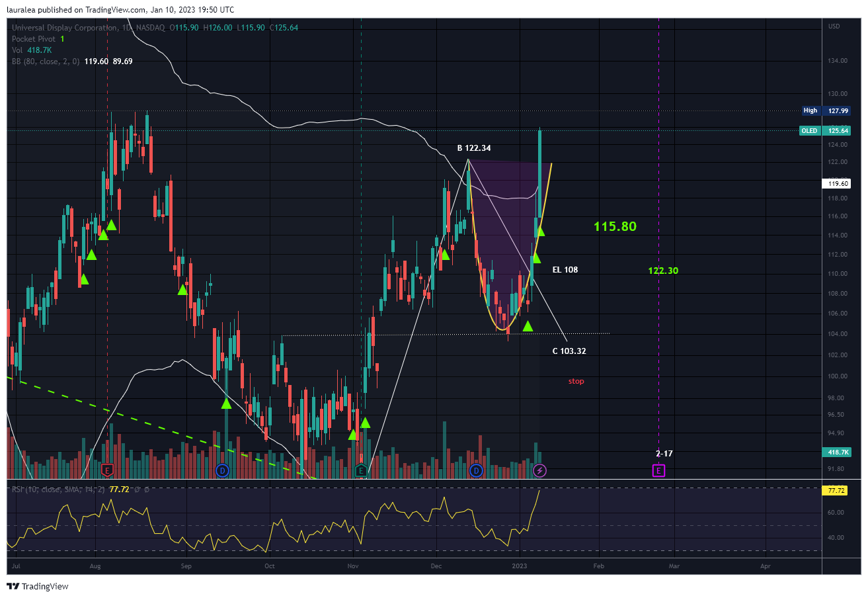Viewport: 868px width, 598px height.
Task: Click the USD currency label
Action: pos(834,26)
